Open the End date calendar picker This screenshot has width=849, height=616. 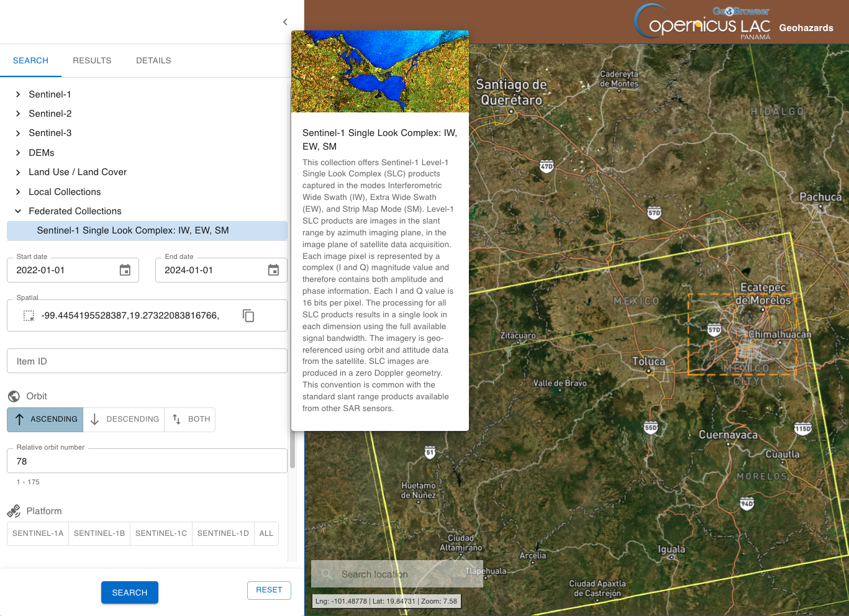pos(273,270)
